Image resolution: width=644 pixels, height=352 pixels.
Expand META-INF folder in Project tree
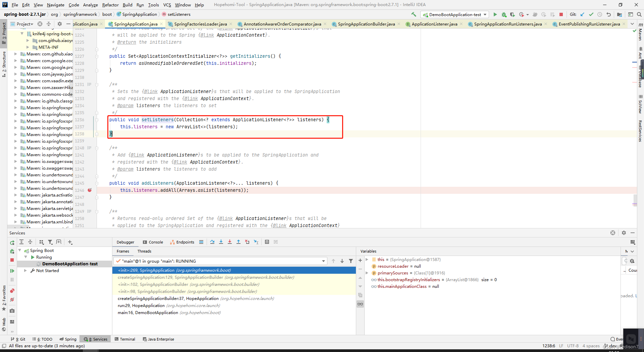click(x=28, y=47)
